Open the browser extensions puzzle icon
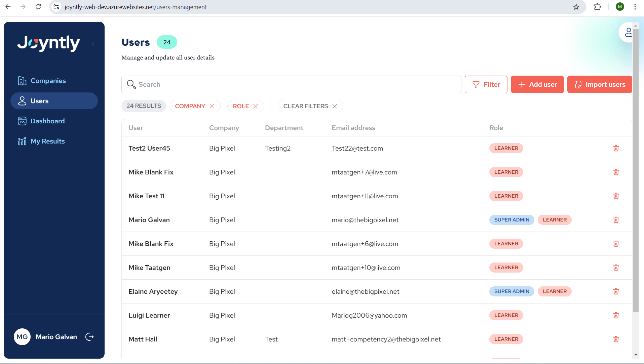Screen dimensions: 644x364 point(597,7)
